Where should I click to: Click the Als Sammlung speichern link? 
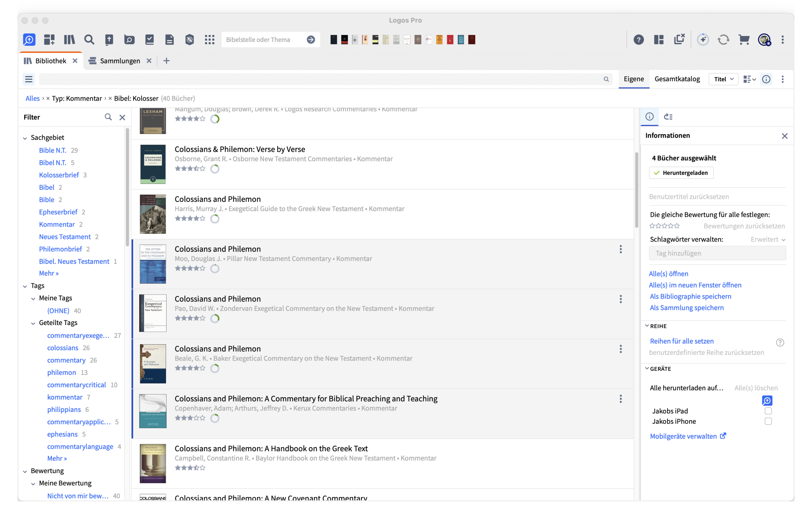pos(686,308)
